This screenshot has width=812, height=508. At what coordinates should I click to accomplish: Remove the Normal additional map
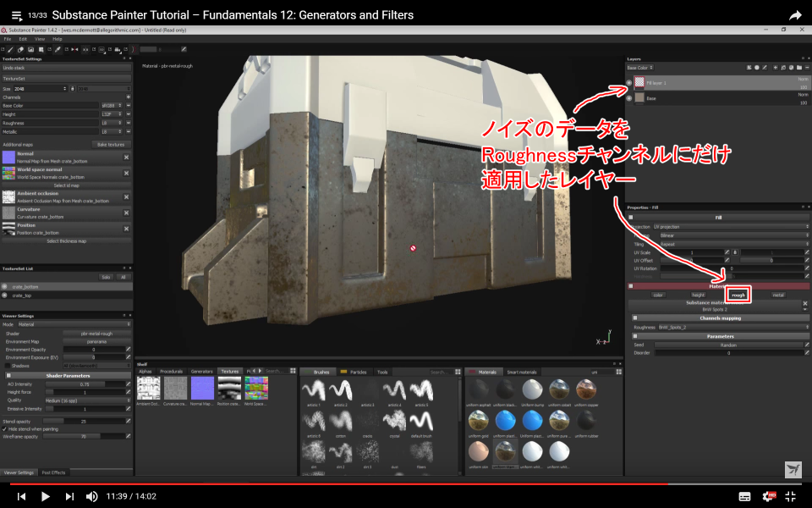click(126, 157)
